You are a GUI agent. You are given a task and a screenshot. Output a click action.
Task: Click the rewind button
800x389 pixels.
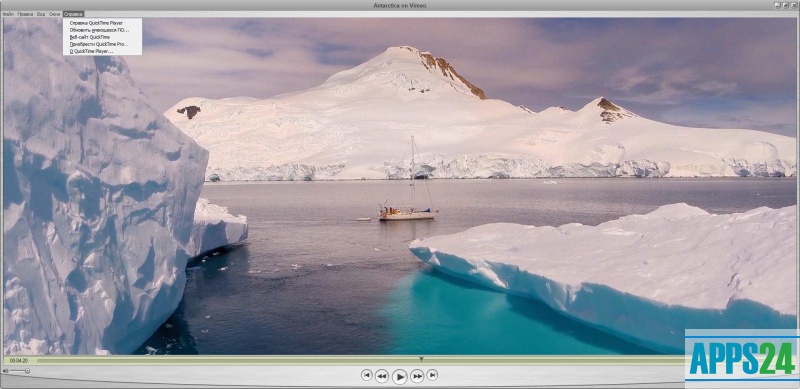382,377
